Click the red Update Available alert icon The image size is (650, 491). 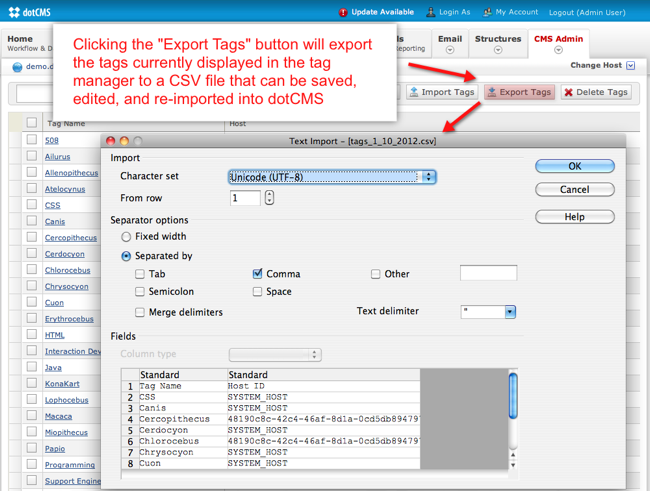pos(343,12)
